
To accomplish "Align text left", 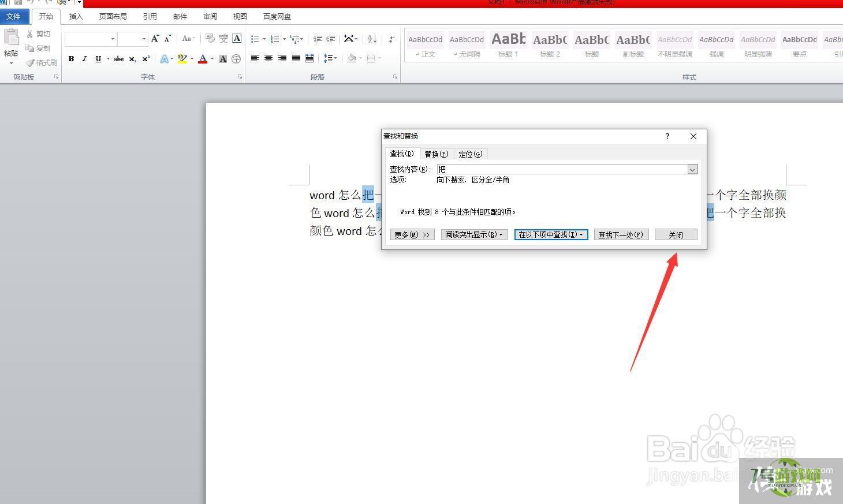I will pos(255,58).
